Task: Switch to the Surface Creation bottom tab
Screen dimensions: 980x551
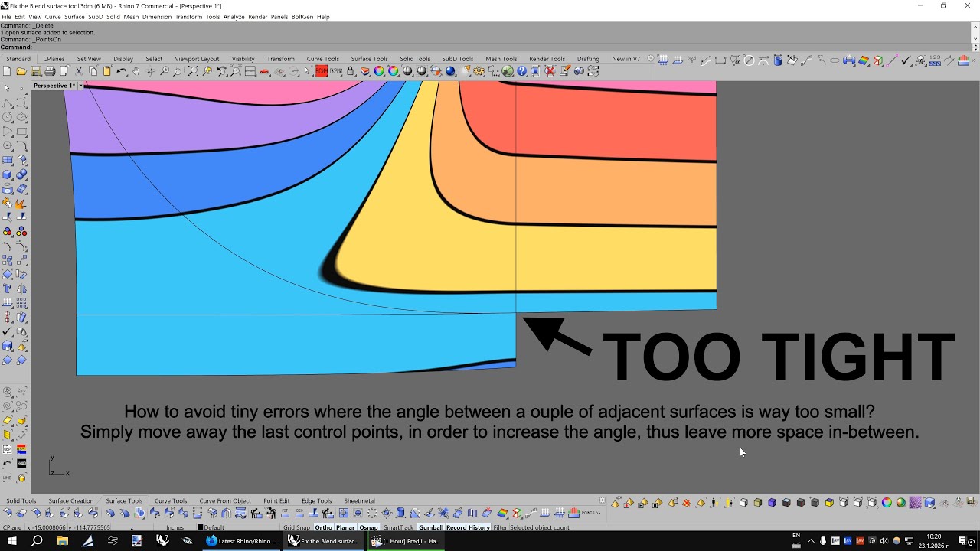Action: 70,501
